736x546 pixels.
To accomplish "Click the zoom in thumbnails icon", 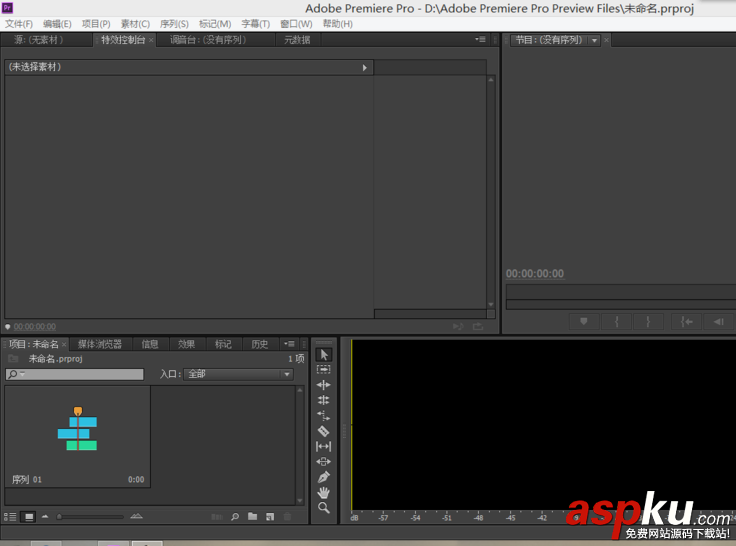I will 136,516.
